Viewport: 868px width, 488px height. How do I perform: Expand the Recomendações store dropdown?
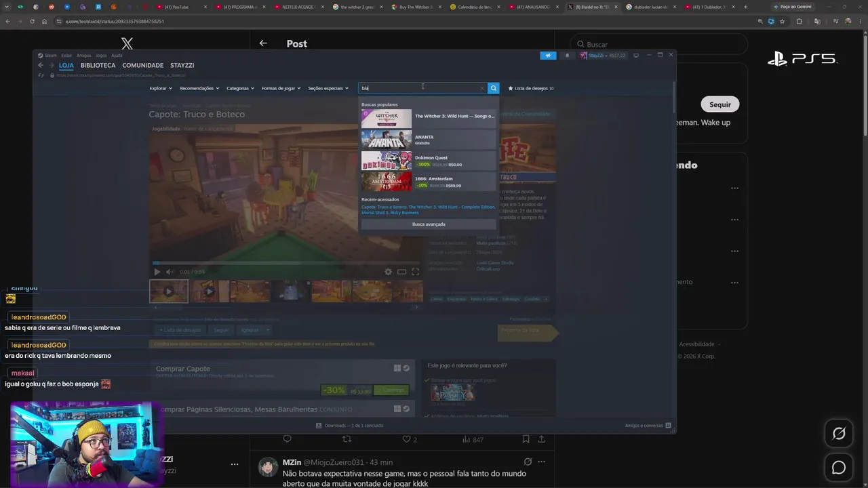tap(199, 88)
